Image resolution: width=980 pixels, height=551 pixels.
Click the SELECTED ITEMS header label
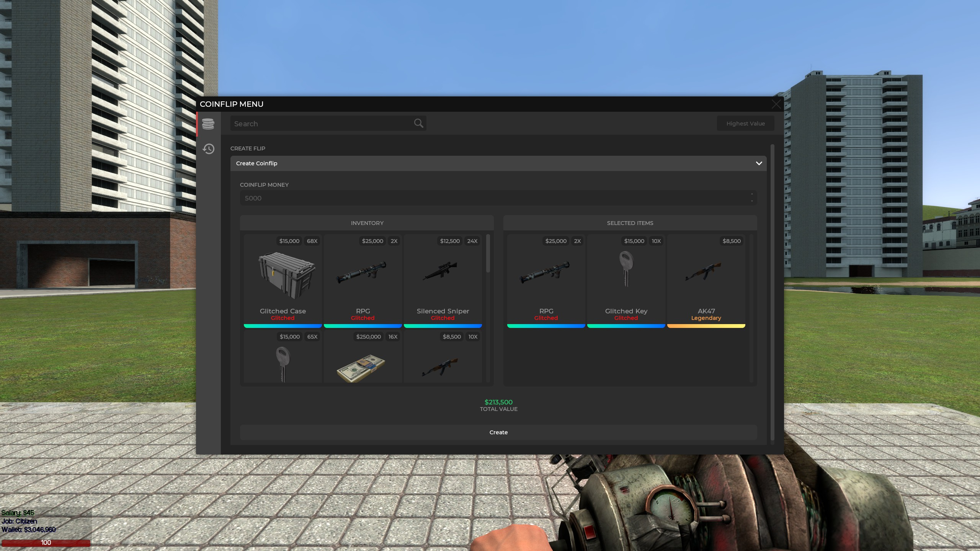pos(630,223)
